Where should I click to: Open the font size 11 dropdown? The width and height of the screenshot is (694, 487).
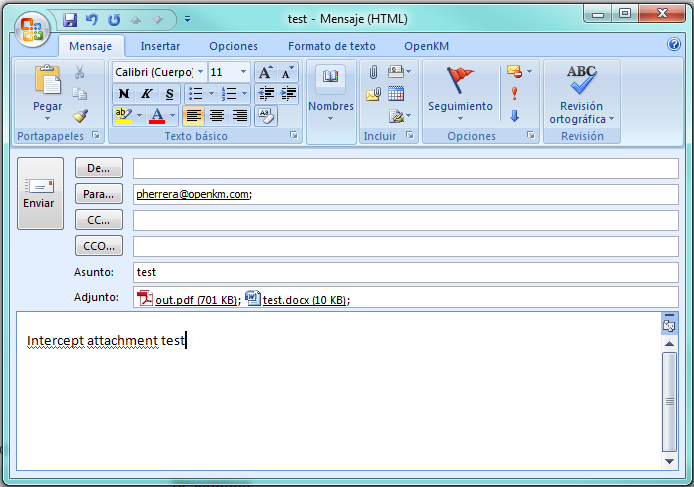(243, 72)
